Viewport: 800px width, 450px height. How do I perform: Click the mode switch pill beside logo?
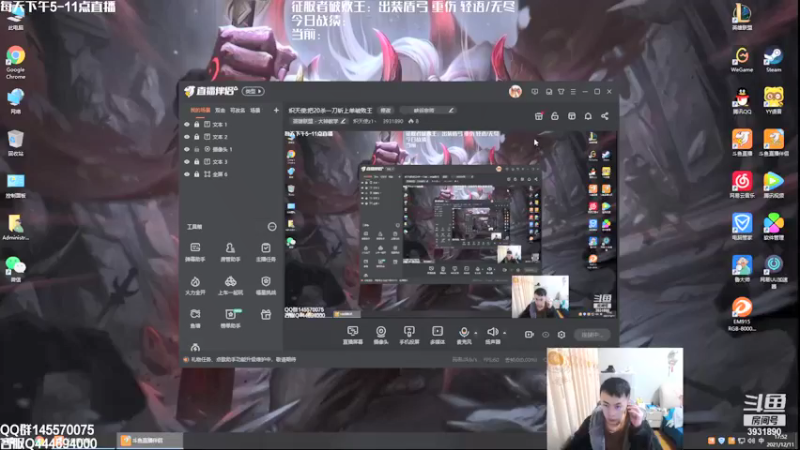[x=253, y=91]
